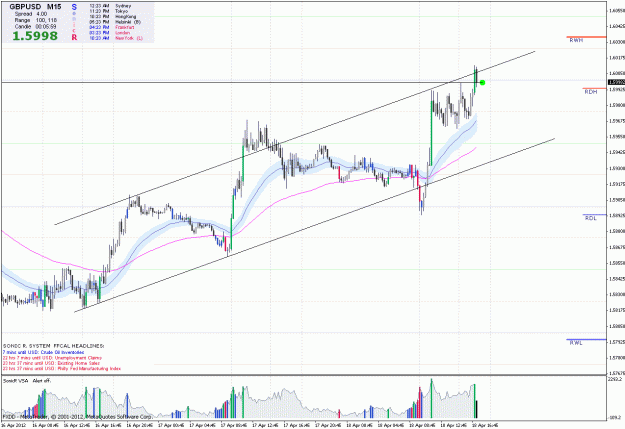Click the Sydney session clock row
Screen dimensions: 625x429
point(110,6)
